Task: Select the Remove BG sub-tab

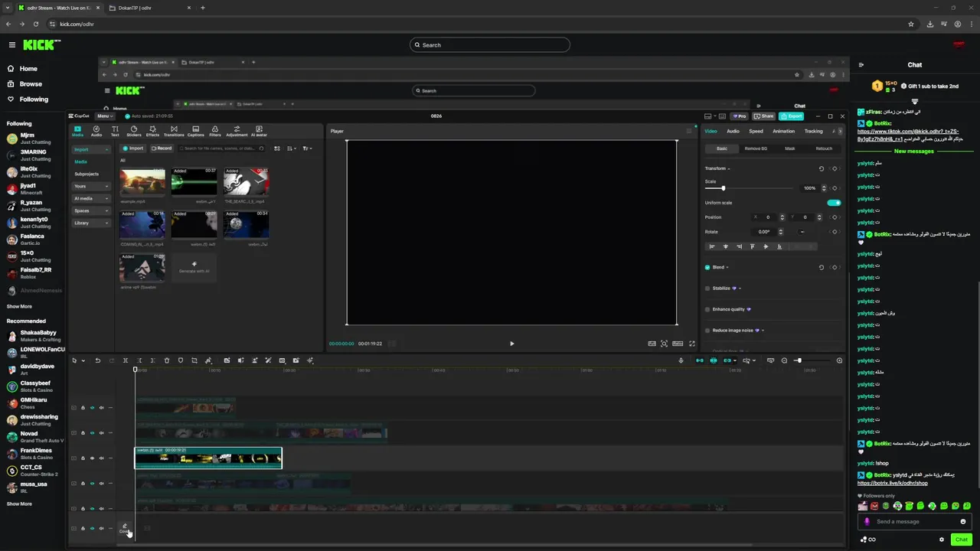Action: (756, 148)
